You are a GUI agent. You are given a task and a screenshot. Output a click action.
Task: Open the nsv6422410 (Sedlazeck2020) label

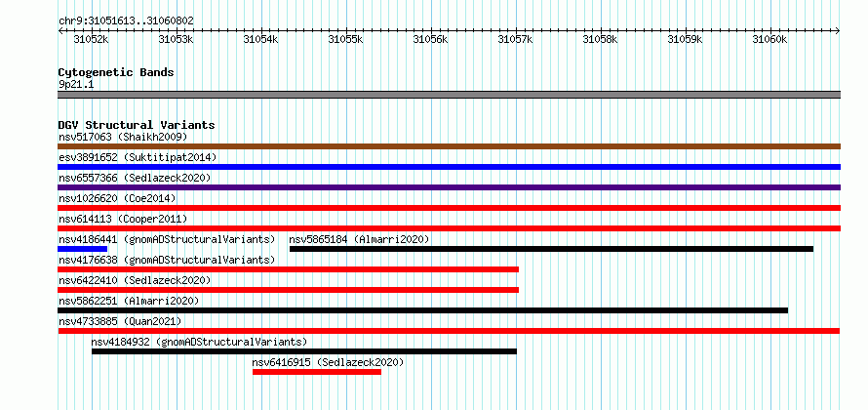point(135,280)
